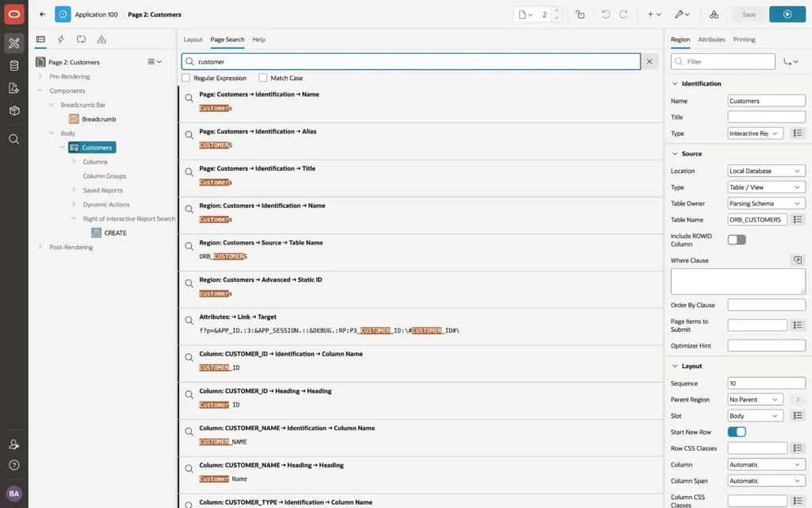Open Table Name list of values icon
812x508 pixels.
pyautogui.click(x=798, y=220)
